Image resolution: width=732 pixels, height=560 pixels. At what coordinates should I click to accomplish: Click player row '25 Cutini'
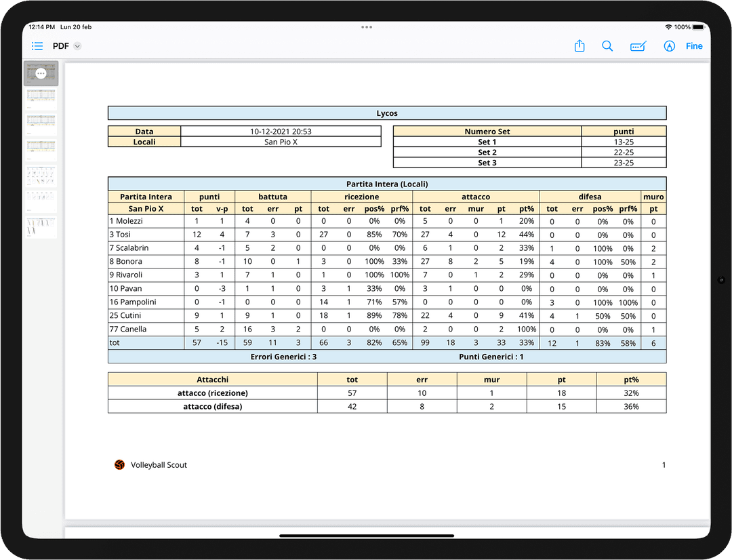click(x=387, y=316)
